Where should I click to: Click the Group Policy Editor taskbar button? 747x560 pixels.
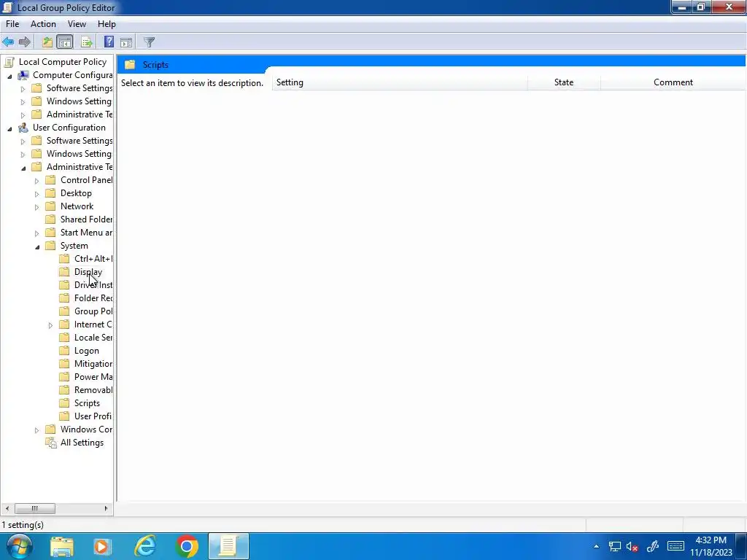click(228, 546)
